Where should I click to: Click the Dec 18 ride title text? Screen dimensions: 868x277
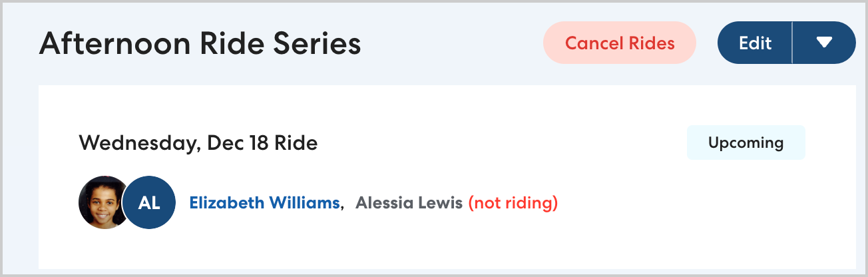point(198,142)
